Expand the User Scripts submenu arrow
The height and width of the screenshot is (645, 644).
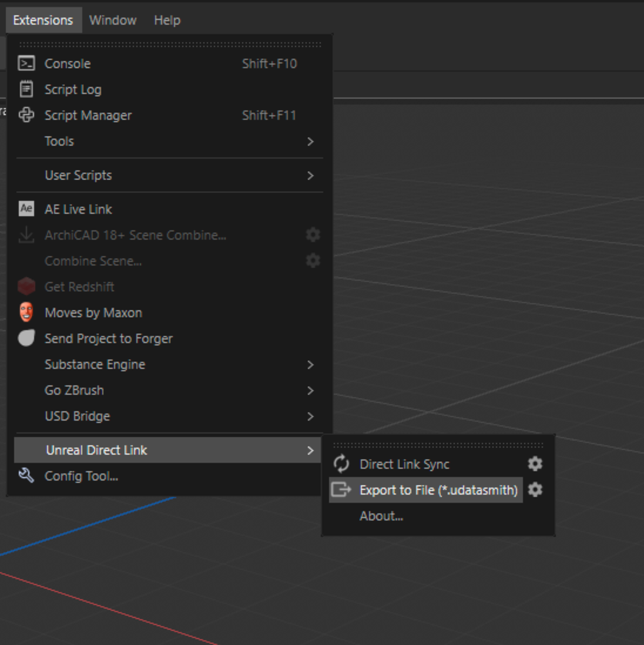tap(311, 176)
